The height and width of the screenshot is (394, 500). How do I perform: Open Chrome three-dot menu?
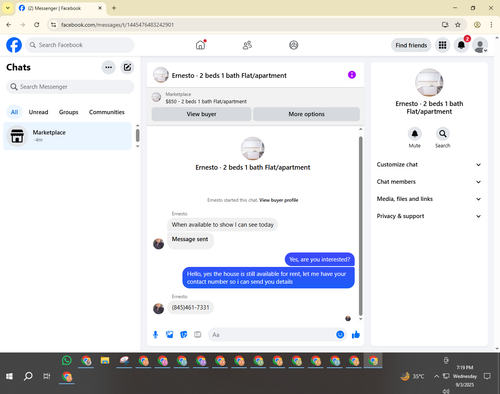pos(491,25)
